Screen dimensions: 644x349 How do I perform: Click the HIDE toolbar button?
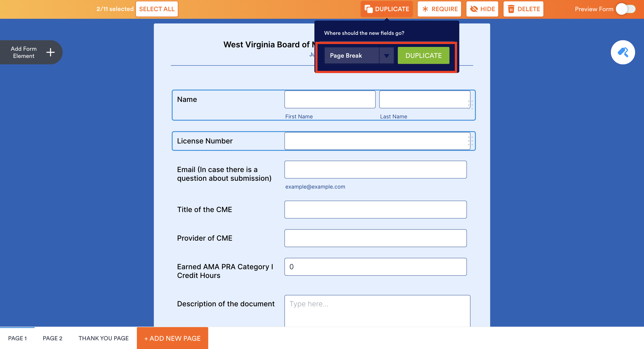click(x=482, y=9)
